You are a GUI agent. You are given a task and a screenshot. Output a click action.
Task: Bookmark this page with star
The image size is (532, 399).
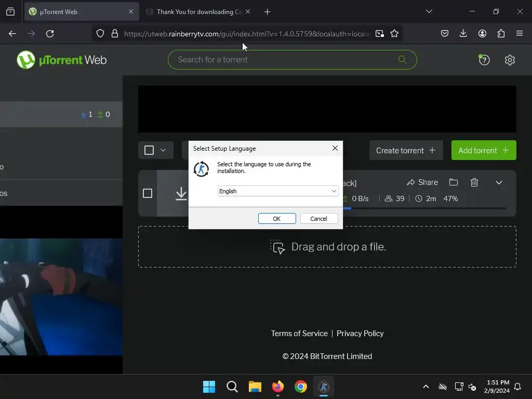(x=394, y=34)
